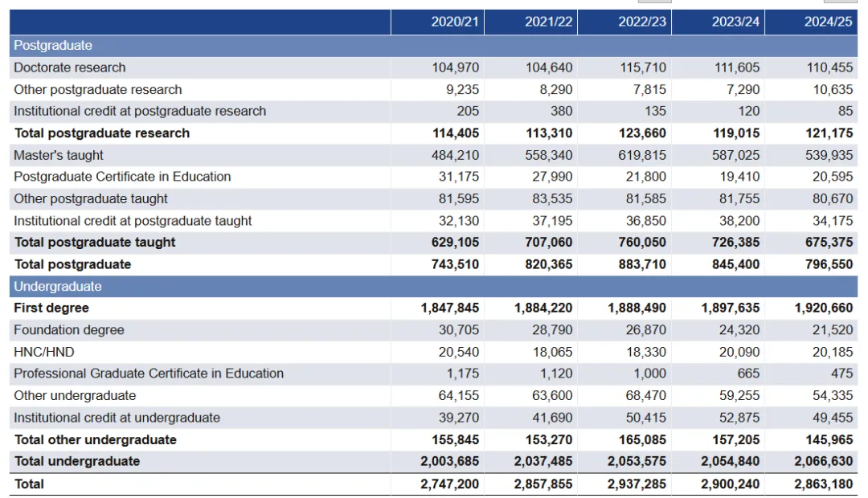The height and width of the screenshot is (498, 868).
Task: Click the Total undergraduate row label
Action: pyautogui.click(x=77, y=461)
